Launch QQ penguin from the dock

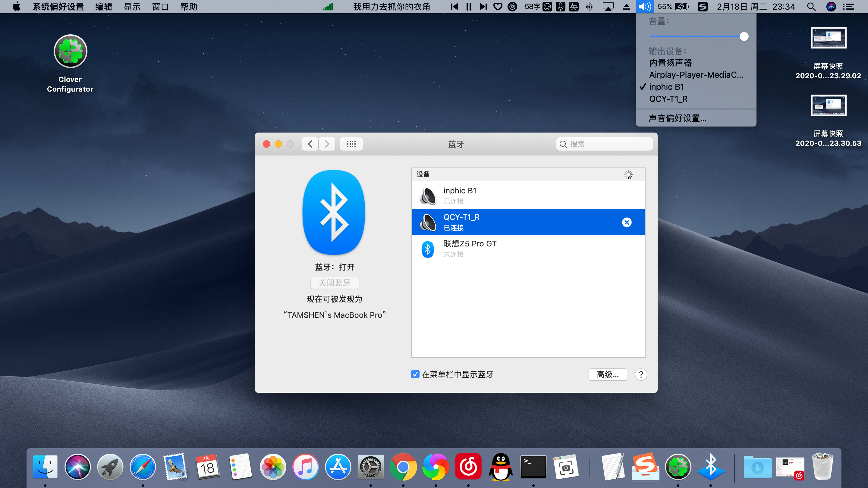pos(501,467)
